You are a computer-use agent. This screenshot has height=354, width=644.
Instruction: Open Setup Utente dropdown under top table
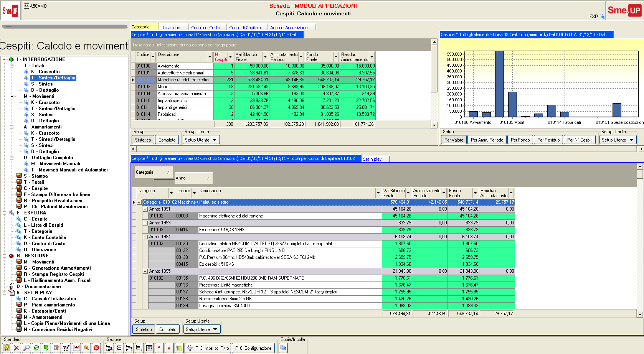201,140
